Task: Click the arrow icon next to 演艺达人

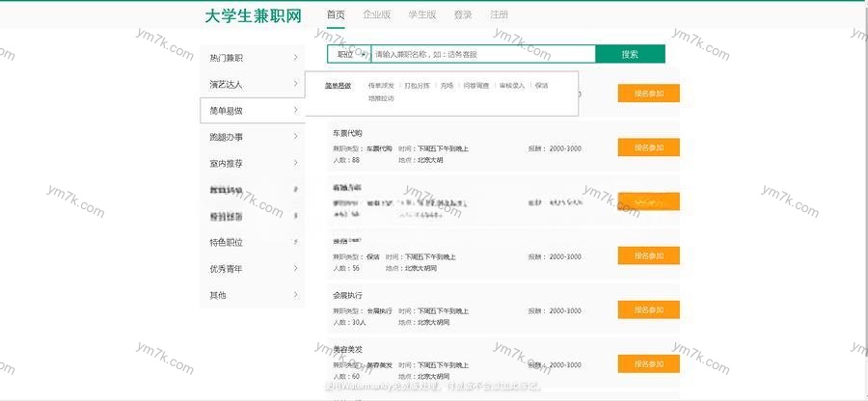Action: click(295, 84)
